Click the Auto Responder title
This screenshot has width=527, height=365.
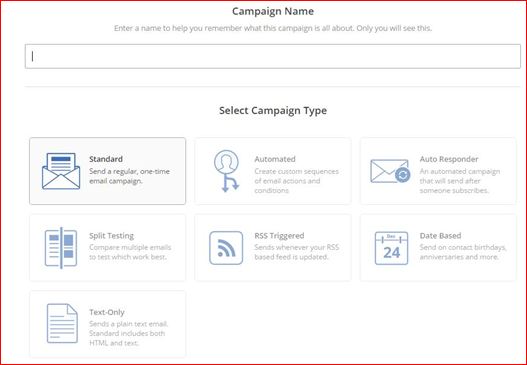(449, 159)
